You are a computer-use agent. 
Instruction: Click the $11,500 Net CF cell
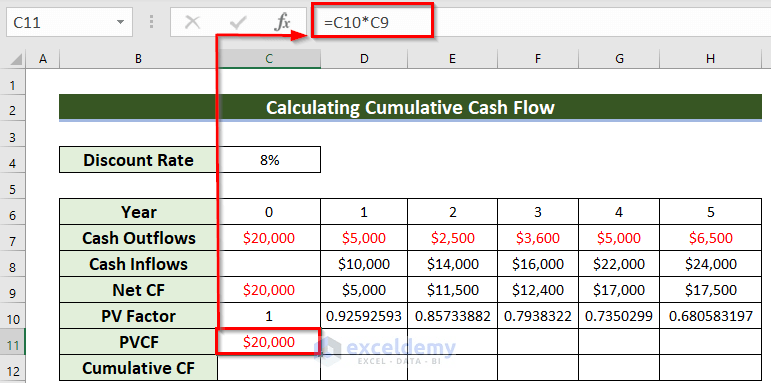pyautogui.click(x=452, y=290)
